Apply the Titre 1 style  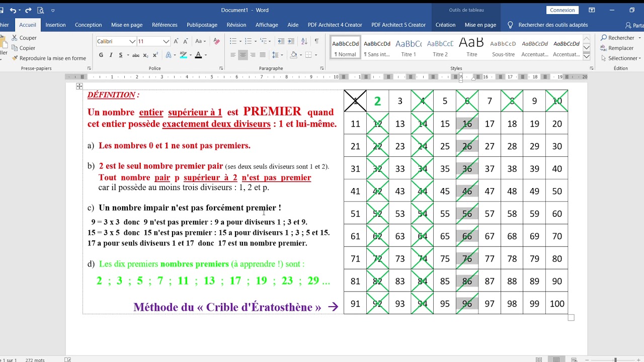coord(409,48)
